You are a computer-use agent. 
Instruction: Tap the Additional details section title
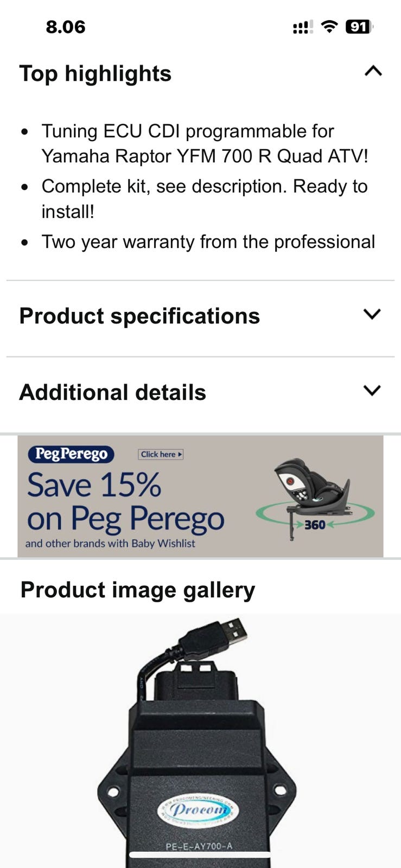coord(113,393)
